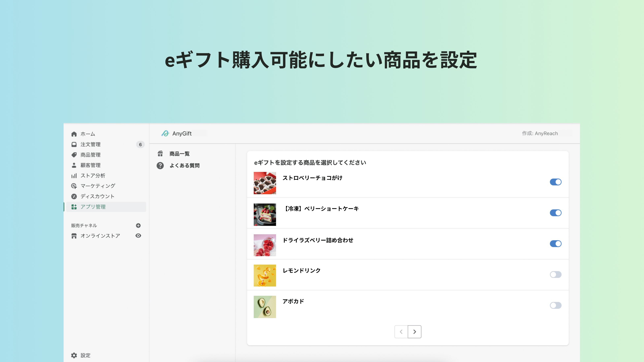
Task: Click アプリ管理 sidebar link
Action: coord(93,207)
